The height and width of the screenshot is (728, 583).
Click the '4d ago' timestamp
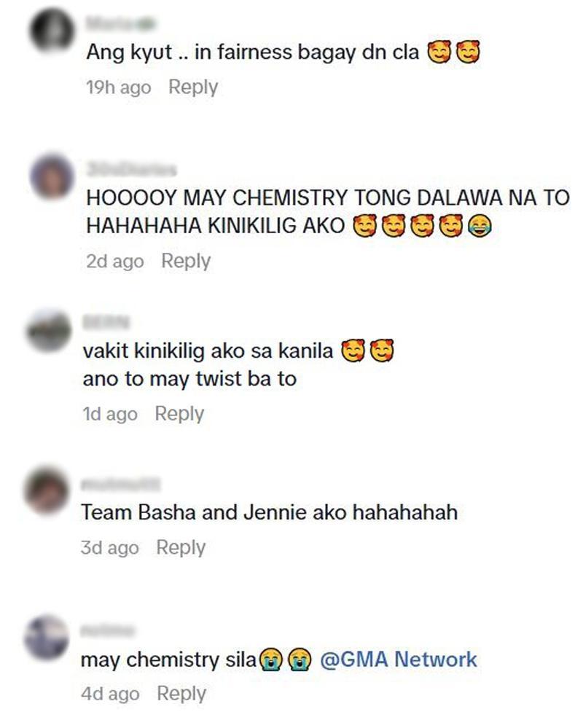(110, 694)
